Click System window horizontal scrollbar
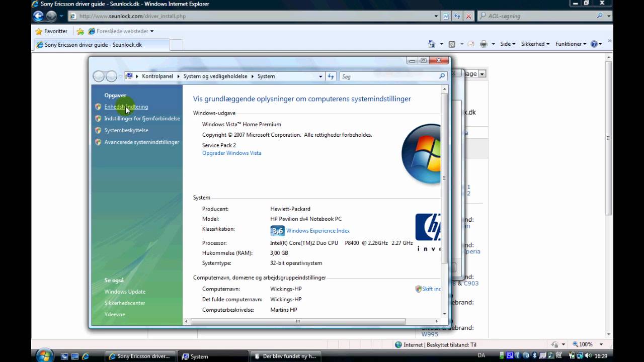Screen dimensions: 644x362 click(298, 321)
